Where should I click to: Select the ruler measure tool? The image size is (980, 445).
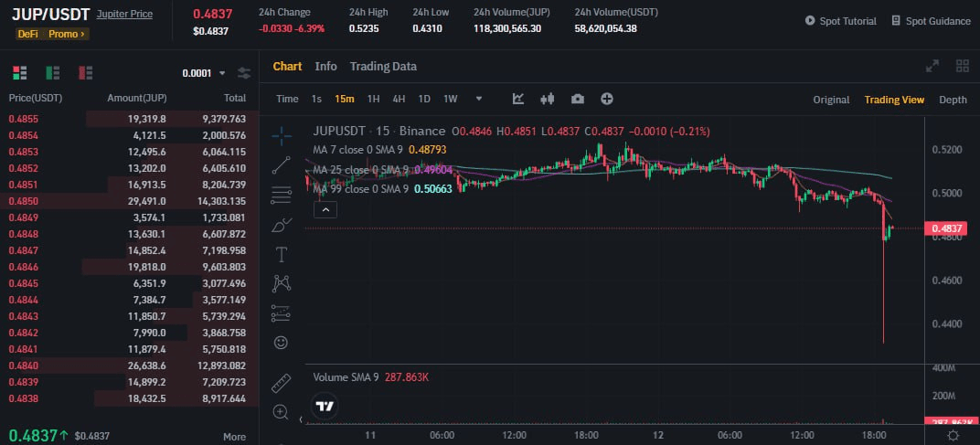pos(282,383)
